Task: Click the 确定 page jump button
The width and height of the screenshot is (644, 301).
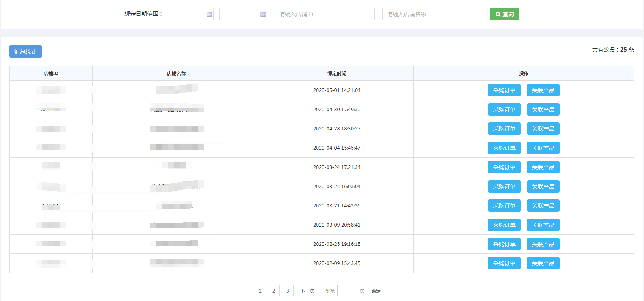Action: pyautogui.click(x=376, y=291)
